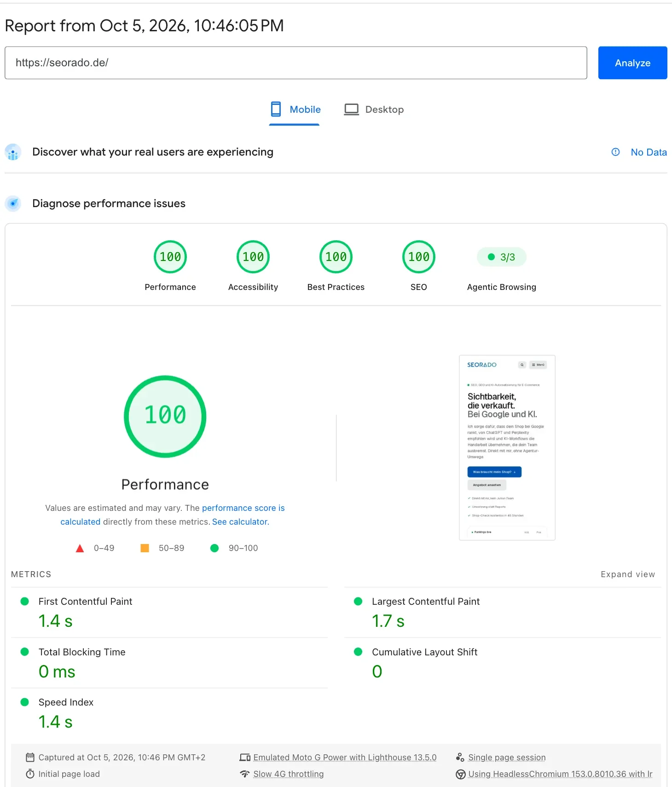Click the red triangle 0–49 legend icon
Screen dimensions: 672x787
(x=80, y=548)
